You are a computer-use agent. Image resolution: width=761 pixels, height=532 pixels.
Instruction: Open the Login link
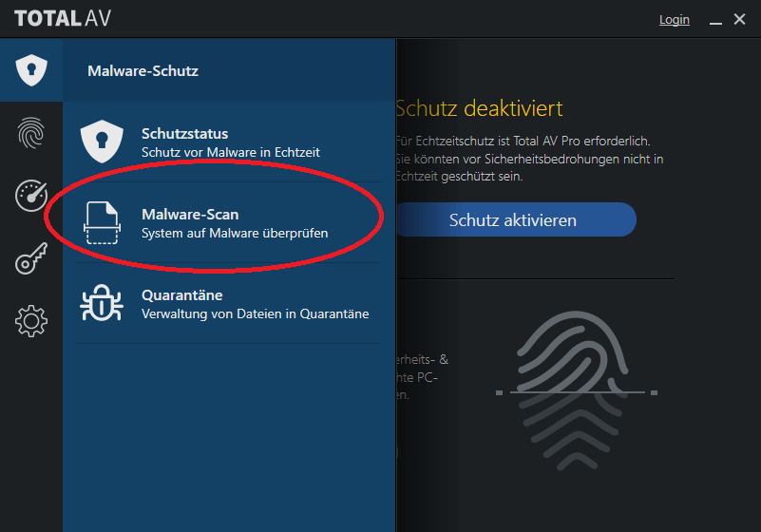[675, 19]
